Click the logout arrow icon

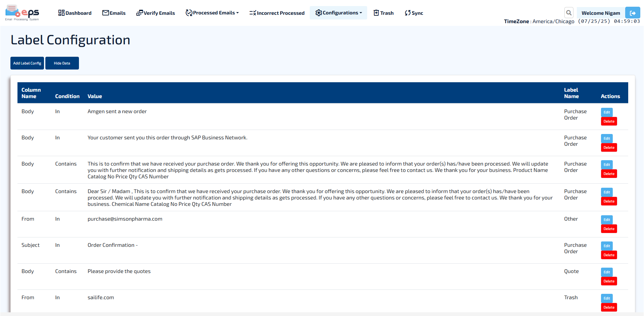[x=632, y=13]
